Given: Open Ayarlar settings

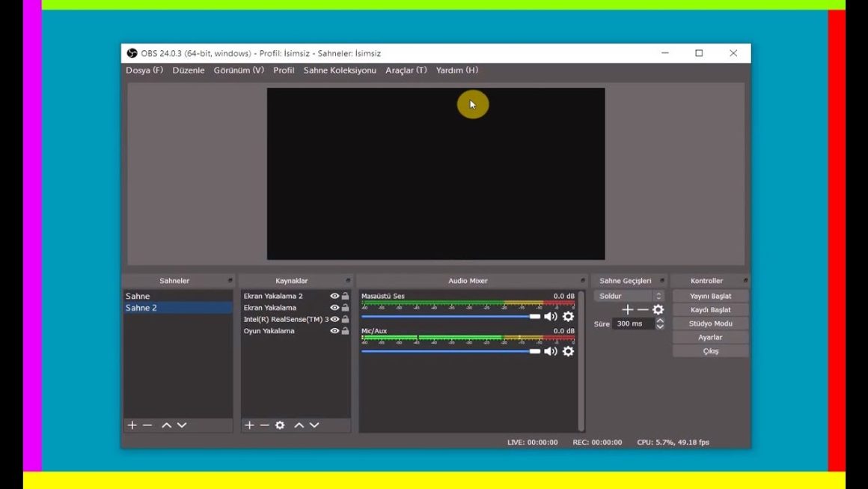Looking at the screenshot, I should pos(710,337).
